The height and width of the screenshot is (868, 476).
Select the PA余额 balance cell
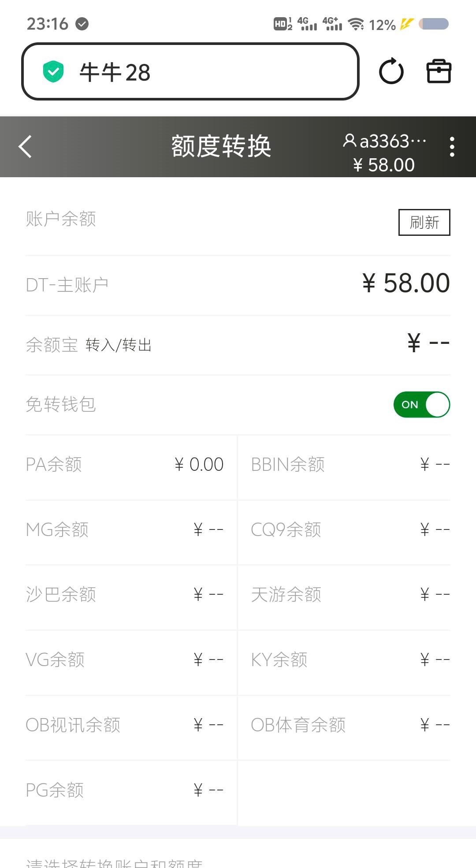pyautogui.click(x=125, y=465)
